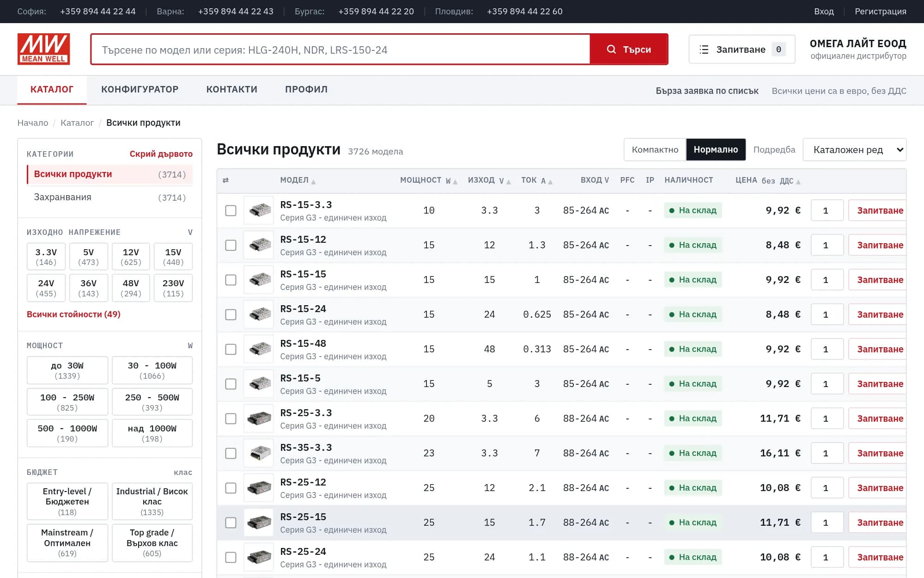Open the RS-15-48 model link
Screen dimensions: 924x578
coord(303,344)
